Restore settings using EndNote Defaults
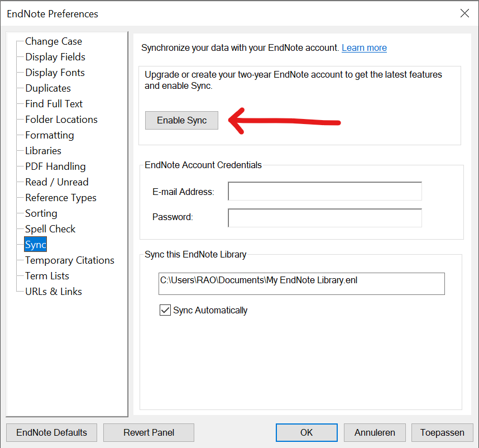 51,432
